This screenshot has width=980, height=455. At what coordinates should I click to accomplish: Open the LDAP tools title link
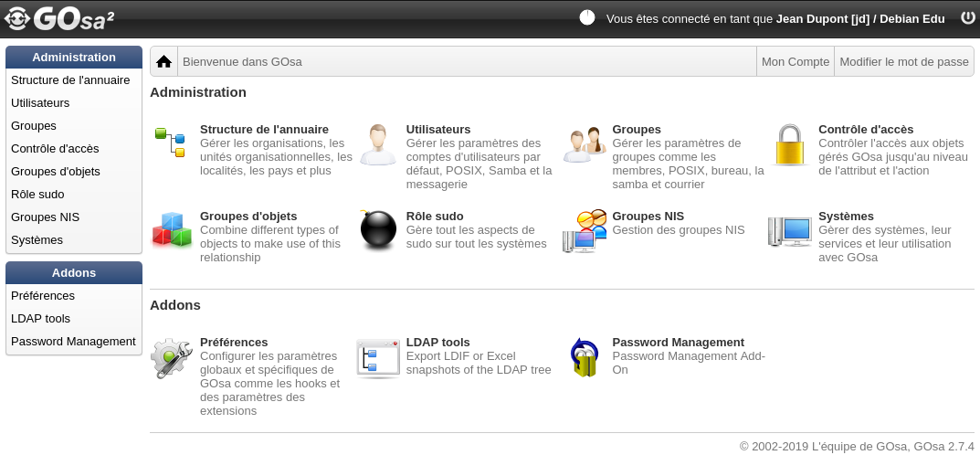[x=437, y=343]
